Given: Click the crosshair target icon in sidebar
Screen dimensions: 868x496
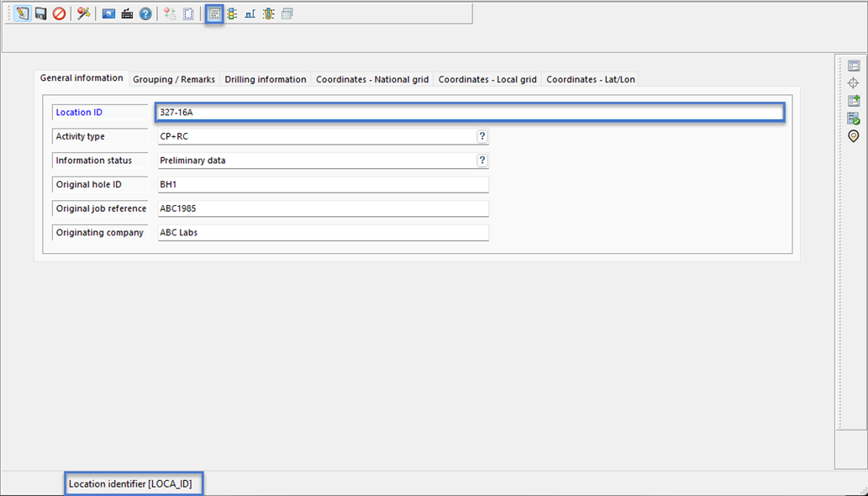Looking at the screenshot, I should [x=853, y=83].
